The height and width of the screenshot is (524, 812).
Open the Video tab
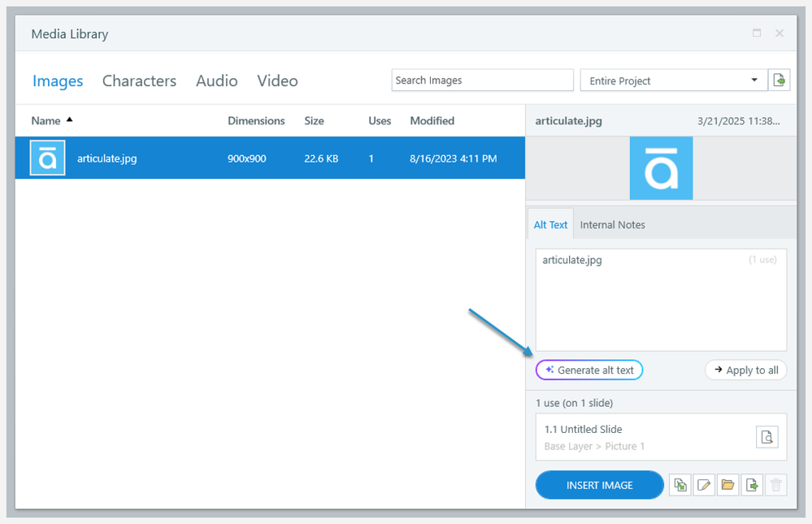(277, 80)
